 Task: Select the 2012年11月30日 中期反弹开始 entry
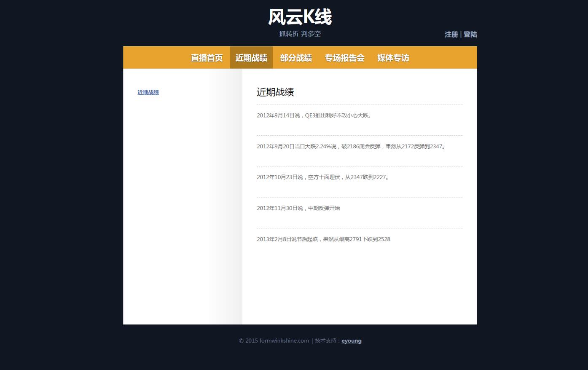click(298, 208)
